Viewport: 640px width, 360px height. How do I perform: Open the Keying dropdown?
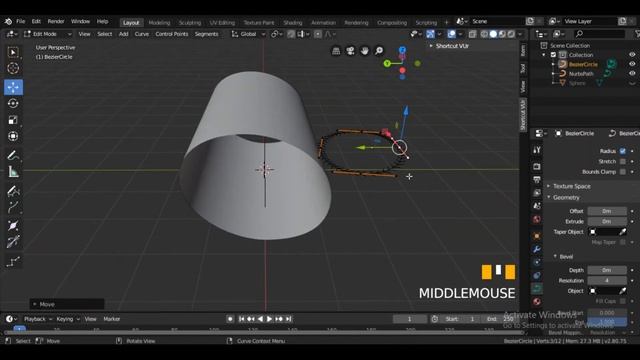click(67, 319)
